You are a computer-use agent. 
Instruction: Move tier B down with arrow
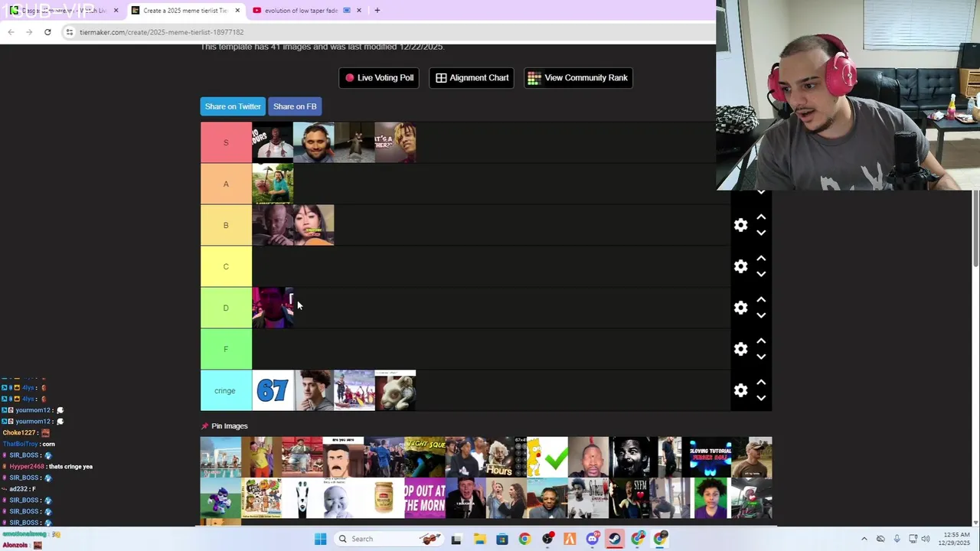761,233
